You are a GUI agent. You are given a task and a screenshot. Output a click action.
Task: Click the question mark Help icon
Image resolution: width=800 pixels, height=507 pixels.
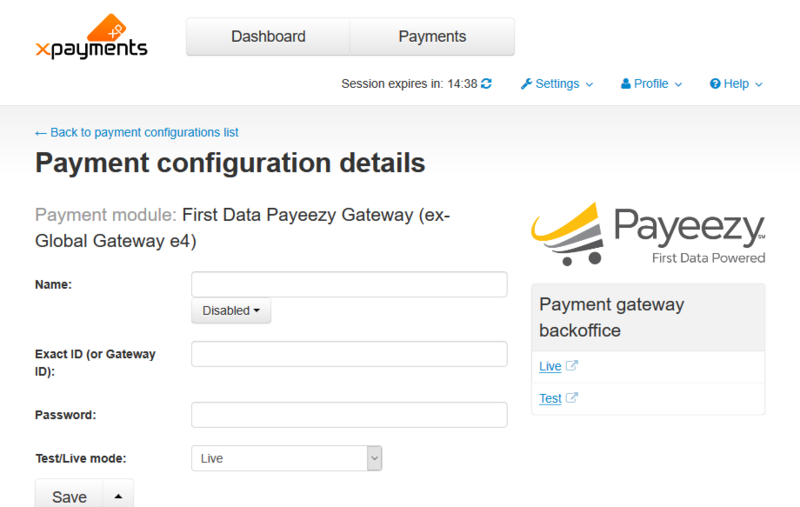715,84
